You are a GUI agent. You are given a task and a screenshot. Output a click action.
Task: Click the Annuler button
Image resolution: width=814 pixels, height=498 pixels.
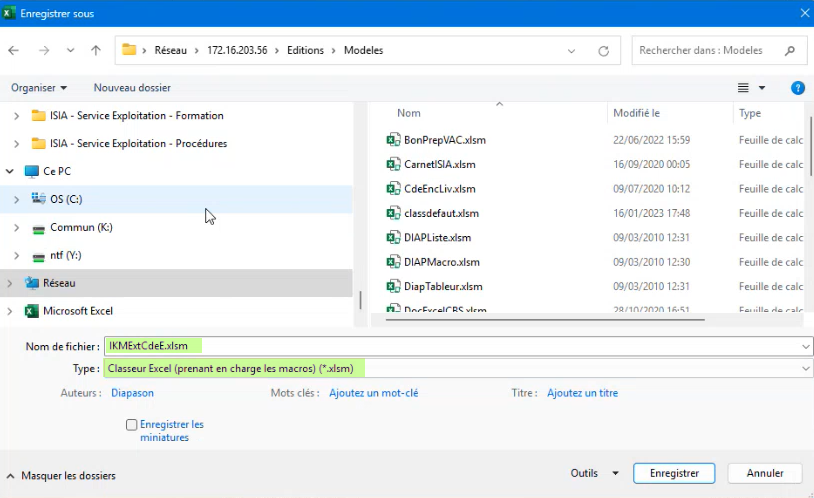pos(765,473)
